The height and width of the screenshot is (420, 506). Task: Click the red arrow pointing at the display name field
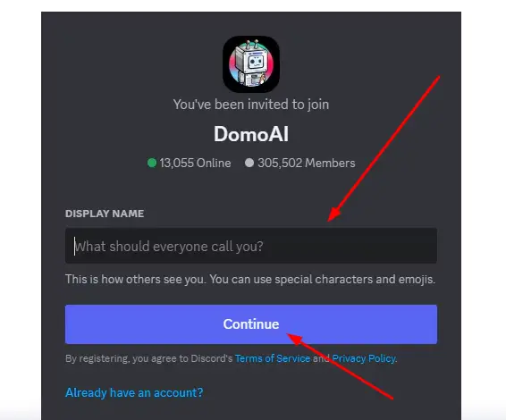tap(384, 148)
